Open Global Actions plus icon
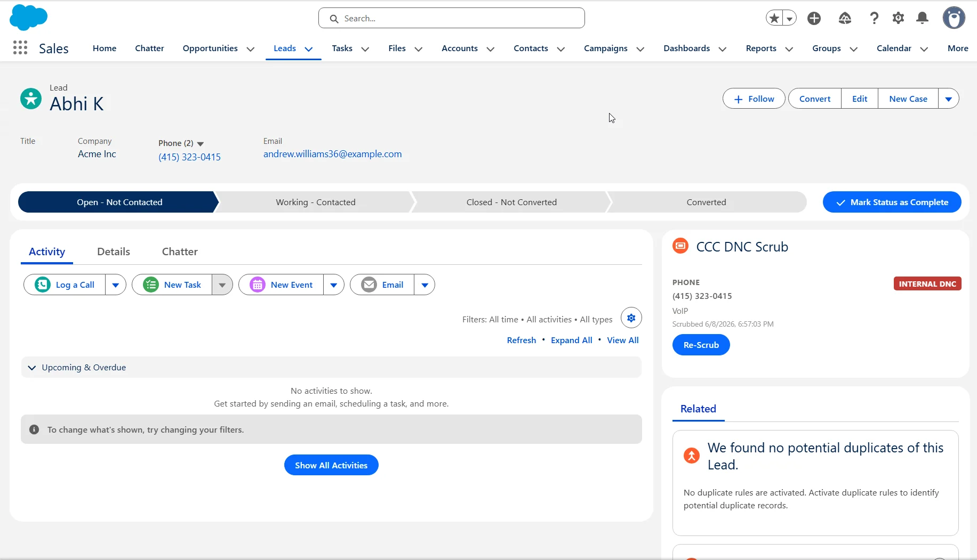Screen dimensions: 977x560 coord(814,18)
